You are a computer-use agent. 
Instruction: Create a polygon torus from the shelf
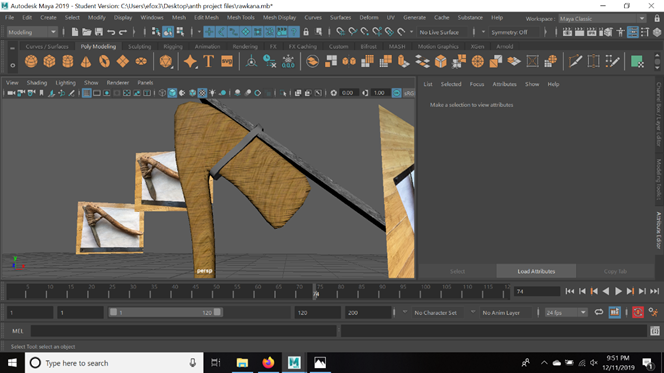(x=104, y=62)
